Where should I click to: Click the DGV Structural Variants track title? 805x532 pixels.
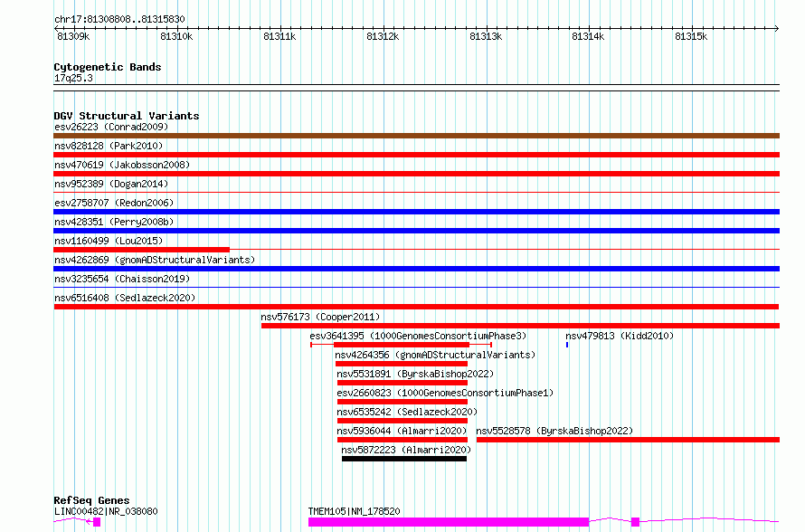(x=127, y=116)
